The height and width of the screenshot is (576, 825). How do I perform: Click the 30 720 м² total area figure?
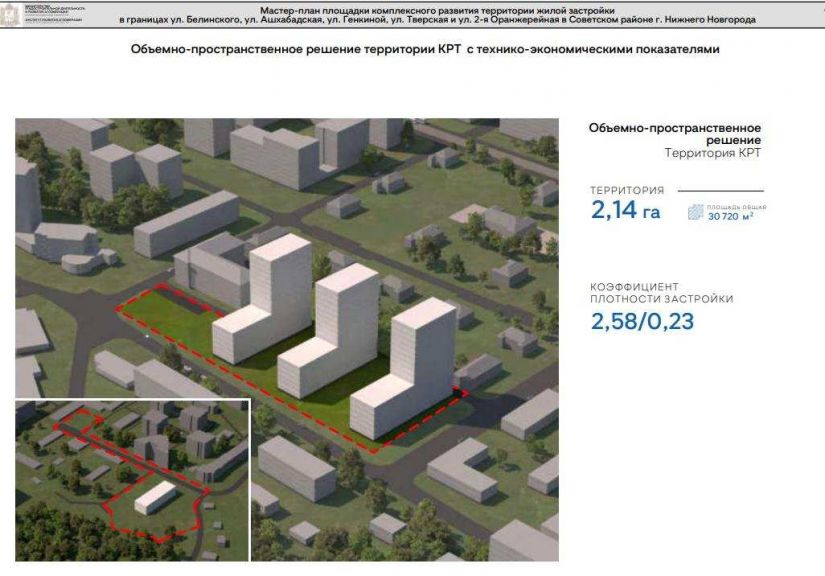(731, 216)
